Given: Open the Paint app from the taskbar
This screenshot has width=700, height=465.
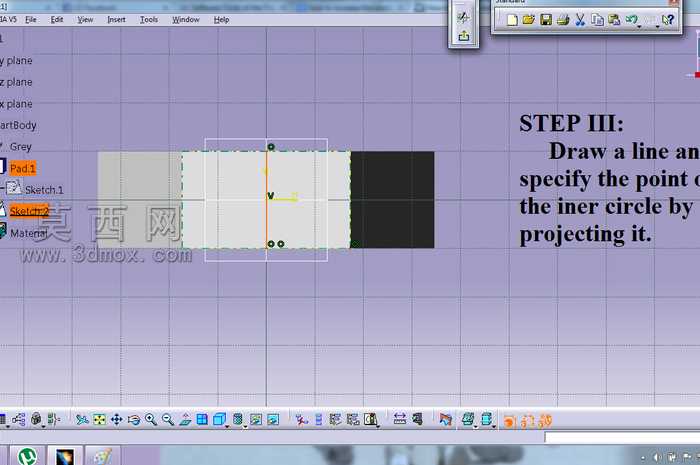Looking at the screenshot, I should point(102,456).
